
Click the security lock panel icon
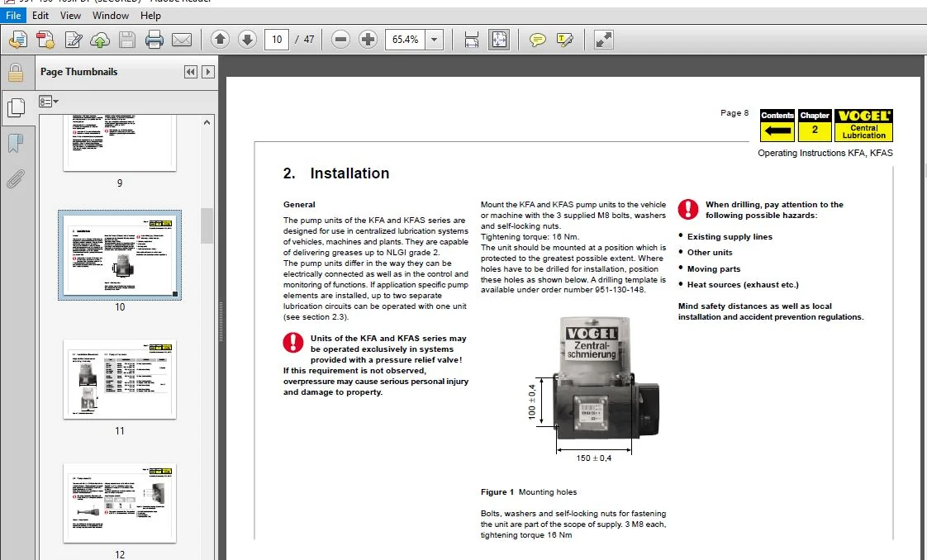click(16, 74)
